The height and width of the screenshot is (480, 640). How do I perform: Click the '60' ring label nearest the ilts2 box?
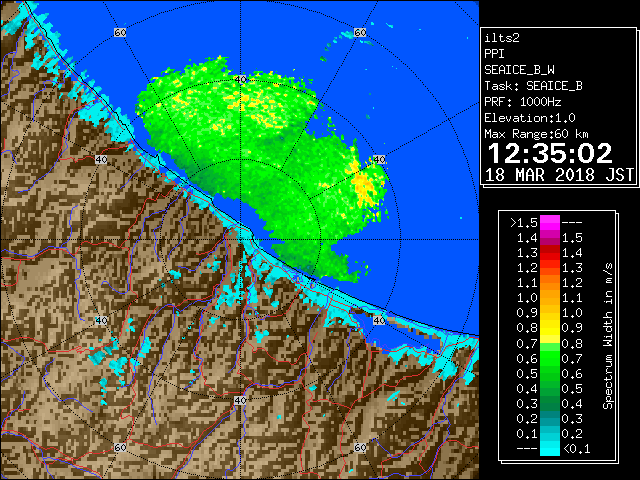(x=360, y=33)
